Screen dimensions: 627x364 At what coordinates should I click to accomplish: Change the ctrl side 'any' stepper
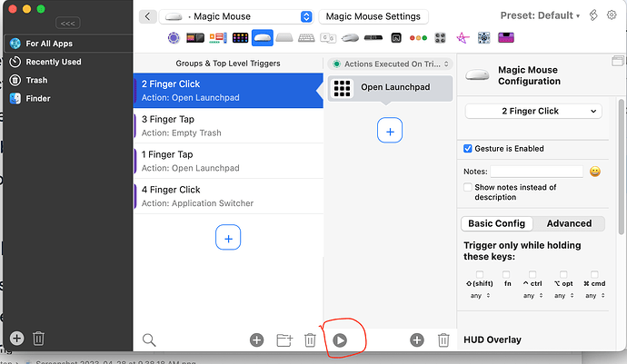pos(532,296)
